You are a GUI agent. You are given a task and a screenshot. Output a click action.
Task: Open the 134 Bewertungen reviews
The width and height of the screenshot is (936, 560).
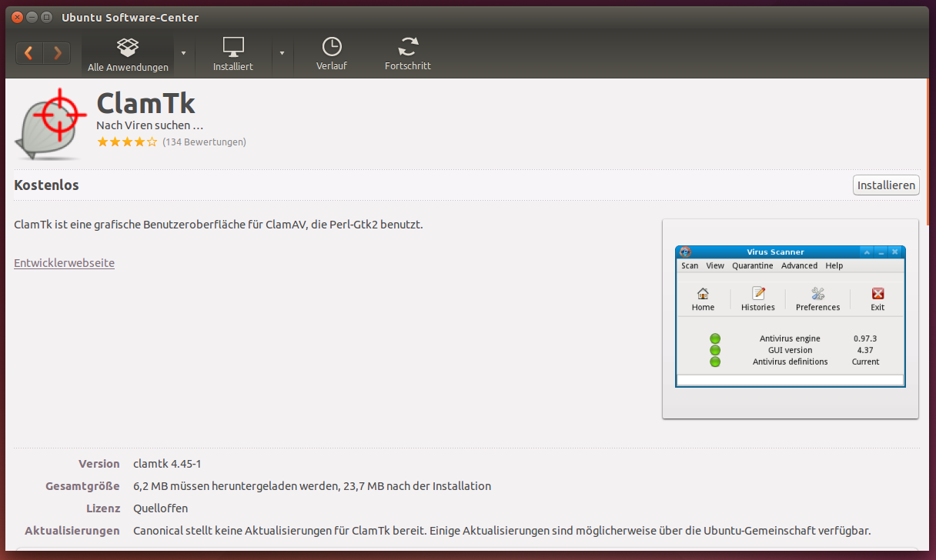tap(204, 142)
